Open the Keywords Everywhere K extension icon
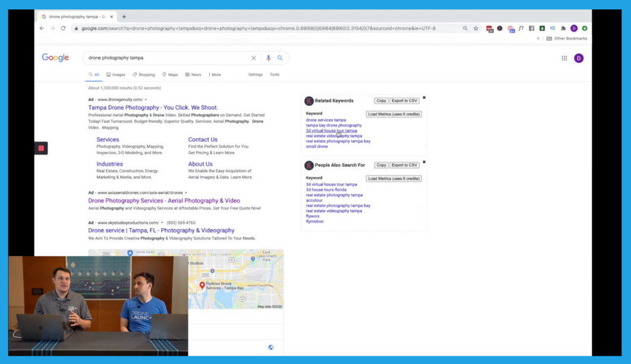The width and height of the screenshot is (631, 364). (x=500, y=28)
